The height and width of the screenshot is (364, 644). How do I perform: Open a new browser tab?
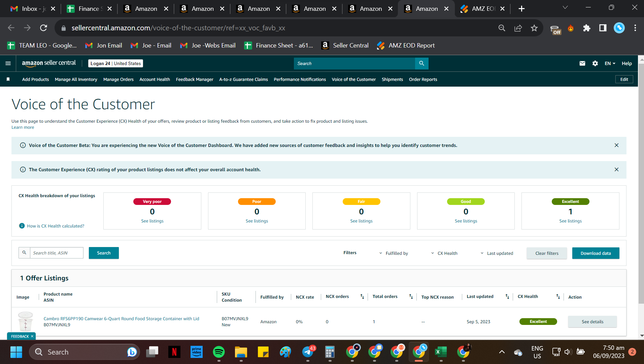[521, 9]
